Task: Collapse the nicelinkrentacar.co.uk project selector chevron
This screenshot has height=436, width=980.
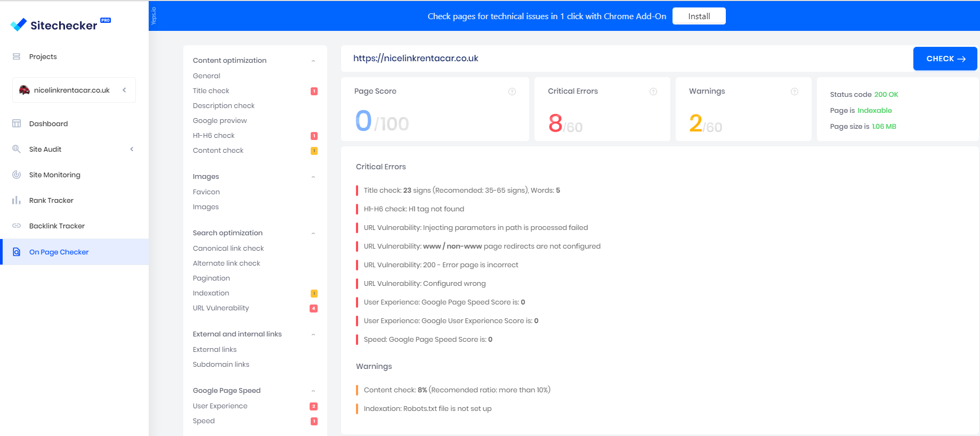Action: pos(125,90)
